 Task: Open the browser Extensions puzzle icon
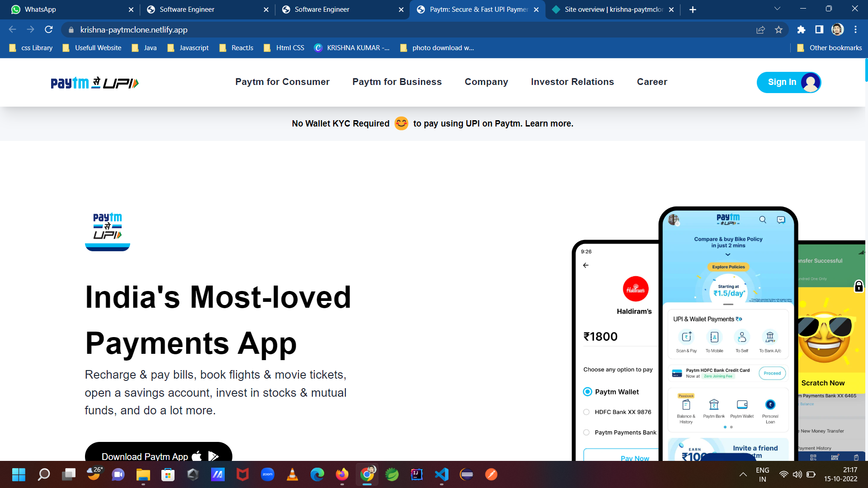tap(801, 30)
